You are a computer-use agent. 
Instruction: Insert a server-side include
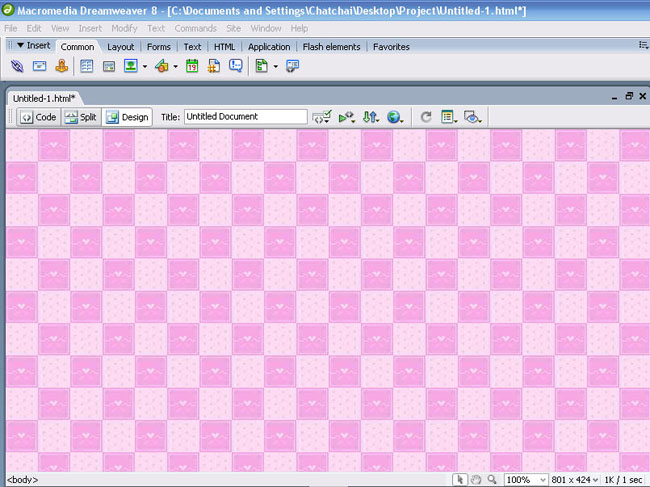point(214,66)
